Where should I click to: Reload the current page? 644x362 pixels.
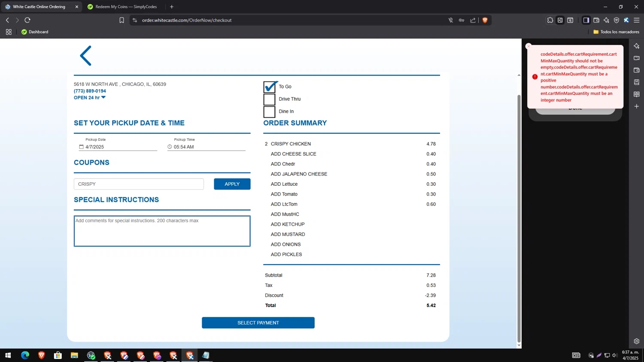pos(27,20)
